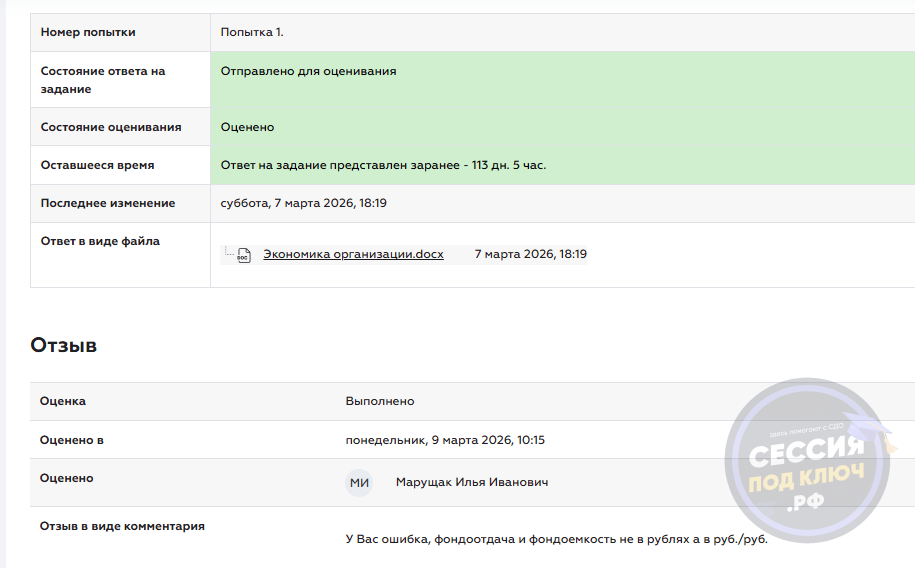Select the Отзыв section heading
Viewport: 915px width, 568px height.
click(x=64, y=346)
